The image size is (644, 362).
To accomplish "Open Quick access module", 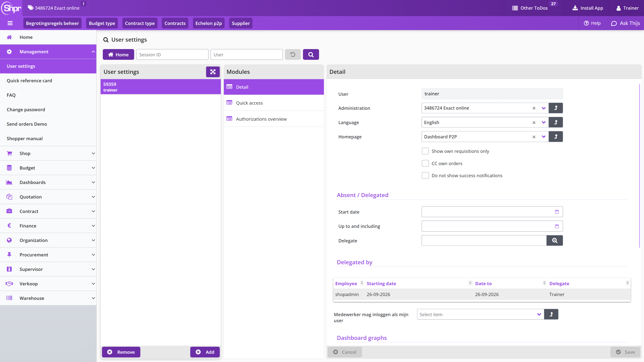I will tap(274, 103).
